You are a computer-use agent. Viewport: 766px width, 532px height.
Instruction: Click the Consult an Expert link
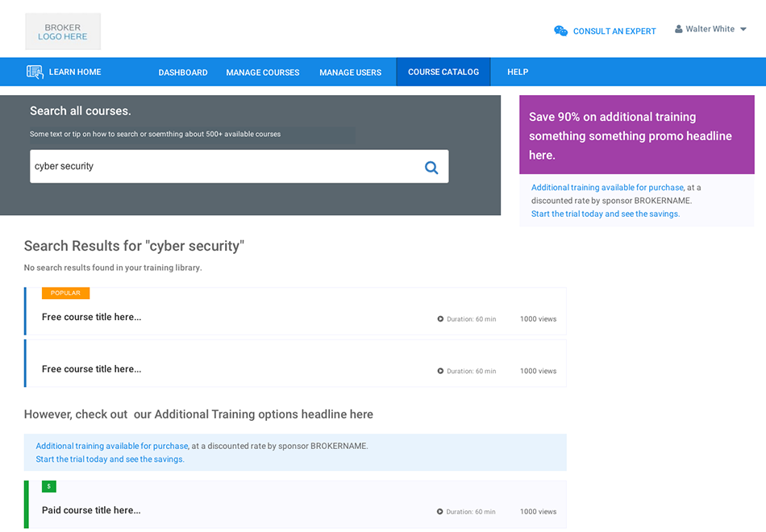coord(614,31)
